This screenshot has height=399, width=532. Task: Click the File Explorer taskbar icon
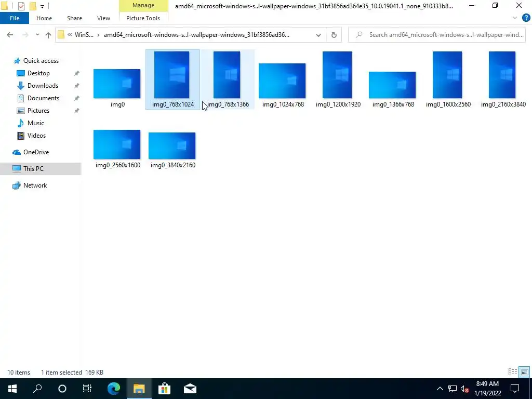139,389
